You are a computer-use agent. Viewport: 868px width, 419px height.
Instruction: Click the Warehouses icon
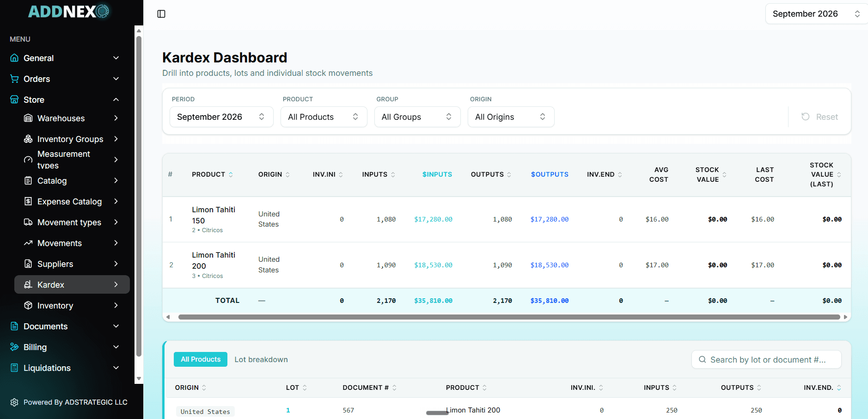[28, 118]
